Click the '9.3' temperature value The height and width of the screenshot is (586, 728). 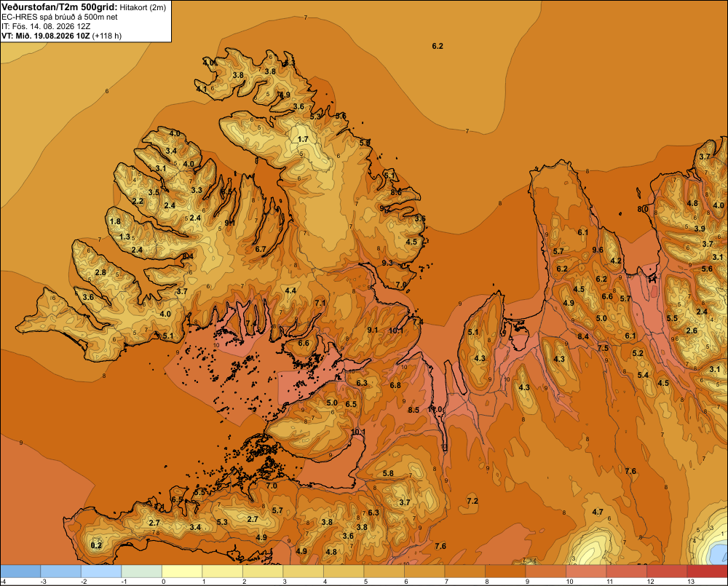point(387,263)
